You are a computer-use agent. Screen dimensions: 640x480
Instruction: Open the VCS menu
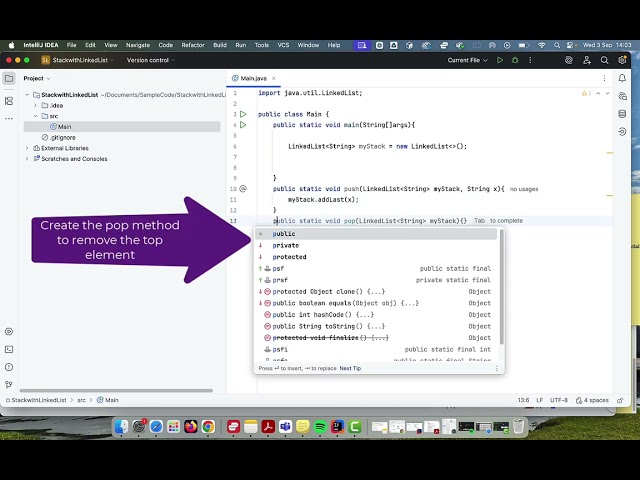point(283,45)
